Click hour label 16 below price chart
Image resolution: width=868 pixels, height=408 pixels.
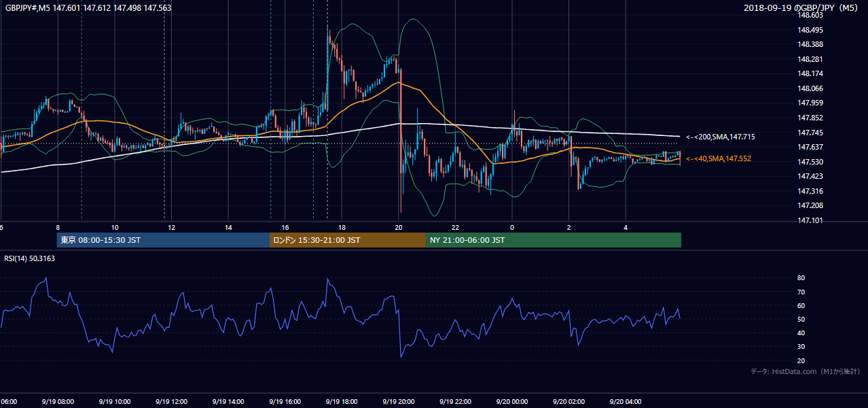click(285, 227)
